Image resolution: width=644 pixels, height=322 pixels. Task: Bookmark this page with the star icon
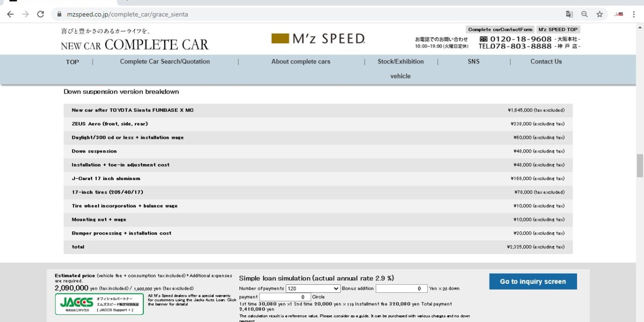(599, 14)
